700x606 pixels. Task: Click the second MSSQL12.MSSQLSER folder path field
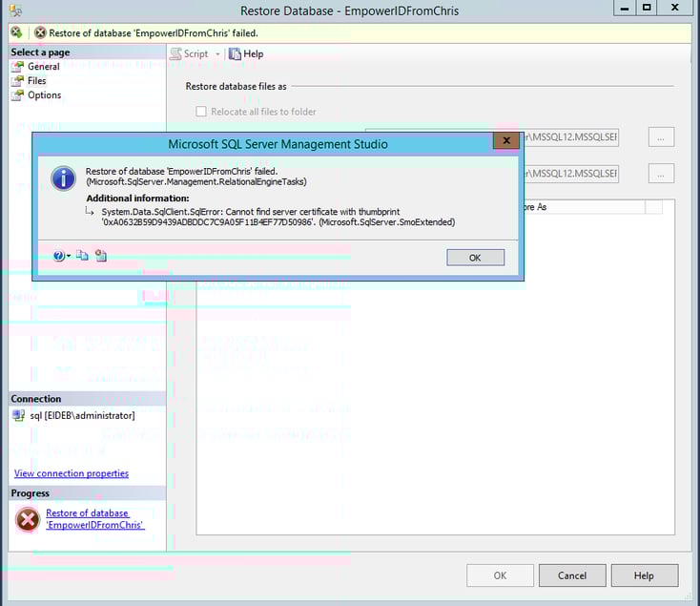(x=569, y=174)
